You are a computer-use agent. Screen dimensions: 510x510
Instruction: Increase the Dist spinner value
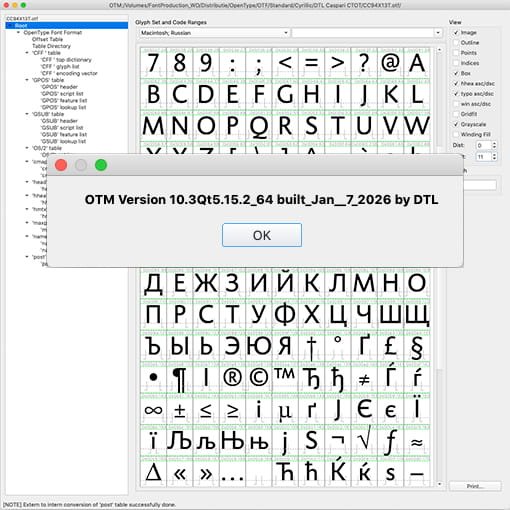[494, 143]
